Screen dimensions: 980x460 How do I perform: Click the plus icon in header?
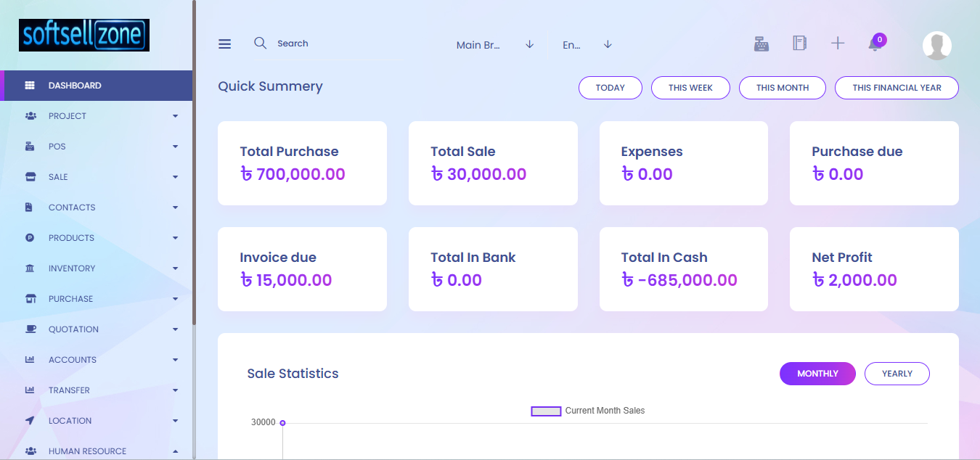coord(838,44)
